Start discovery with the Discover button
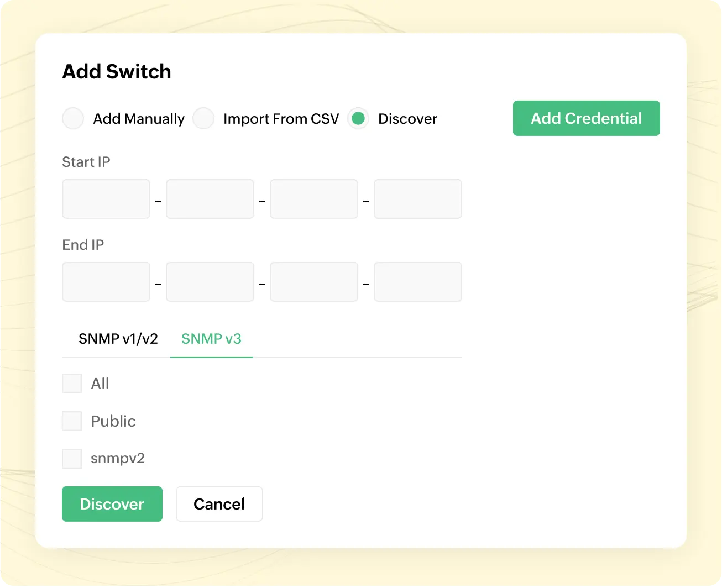Screen dimensions: 722x588 click(112, 503)
